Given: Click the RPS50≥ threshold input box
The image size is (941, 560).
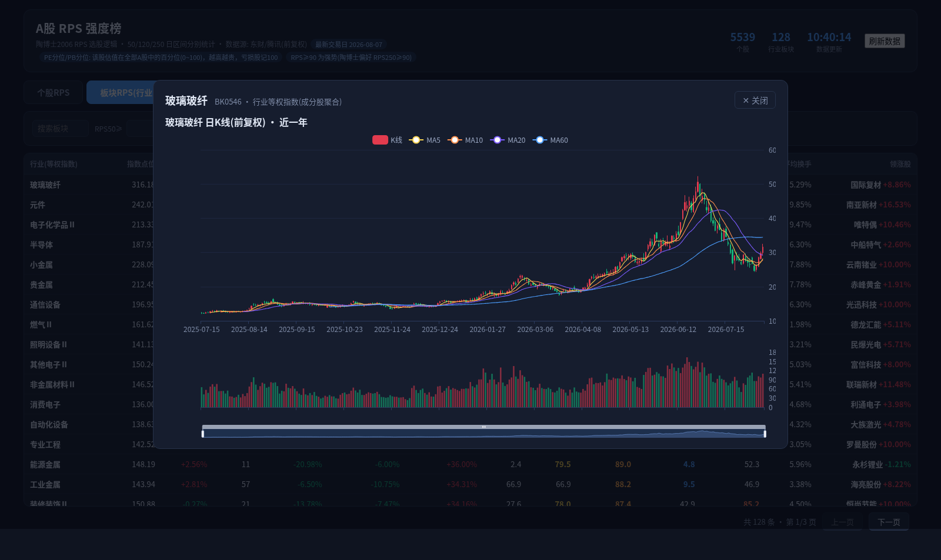Looking at the screenshot, I should pos(140,129).
